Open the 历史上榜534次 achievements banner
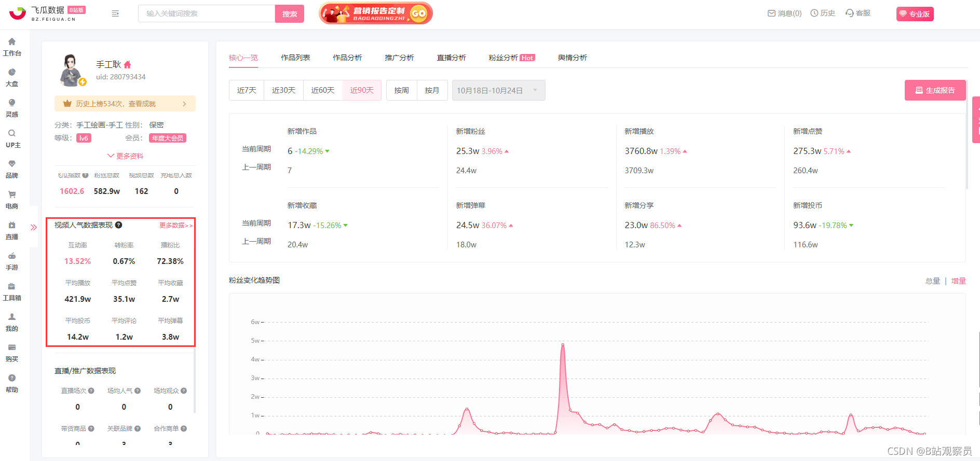The height and width of the screenshot is (461, 980). (x=125, y=104)
